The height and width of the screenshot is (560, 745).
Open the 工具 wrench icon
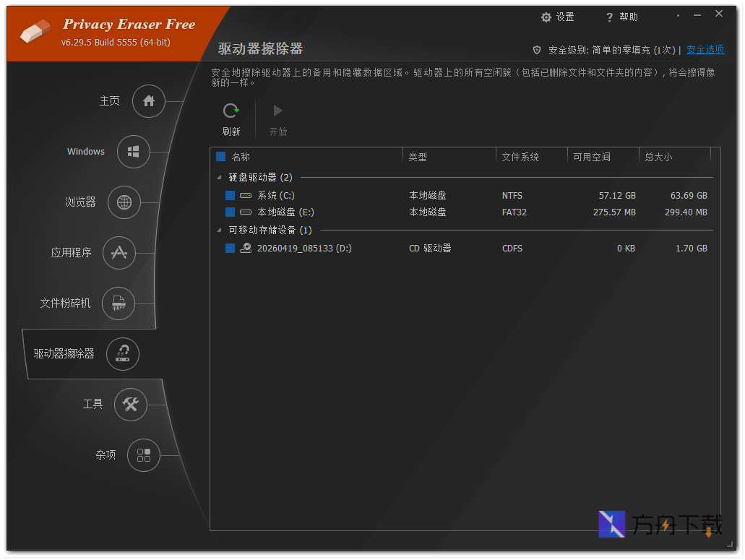(130, 404)
